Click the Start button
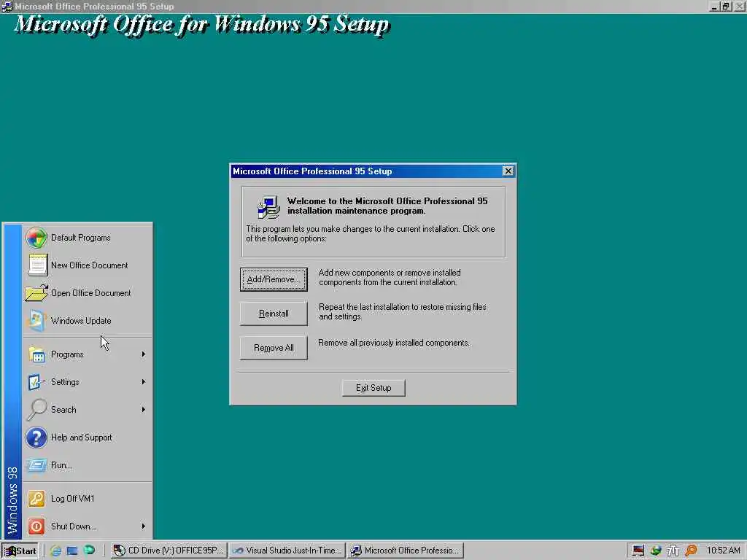This screenshot has width=747, height=560. tap(20, 551)
